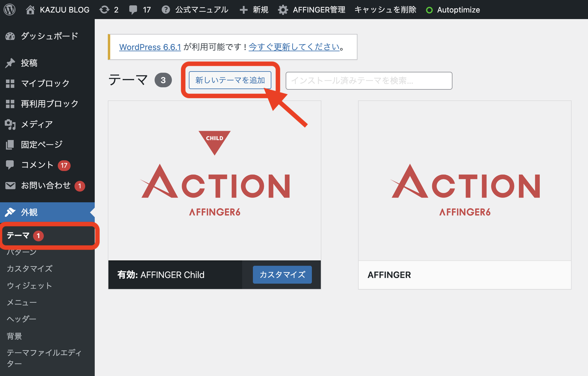Viewport: 588px width, 376px height.
Task: Click the grid icon for マイブロック
Action: pos(10,83)
